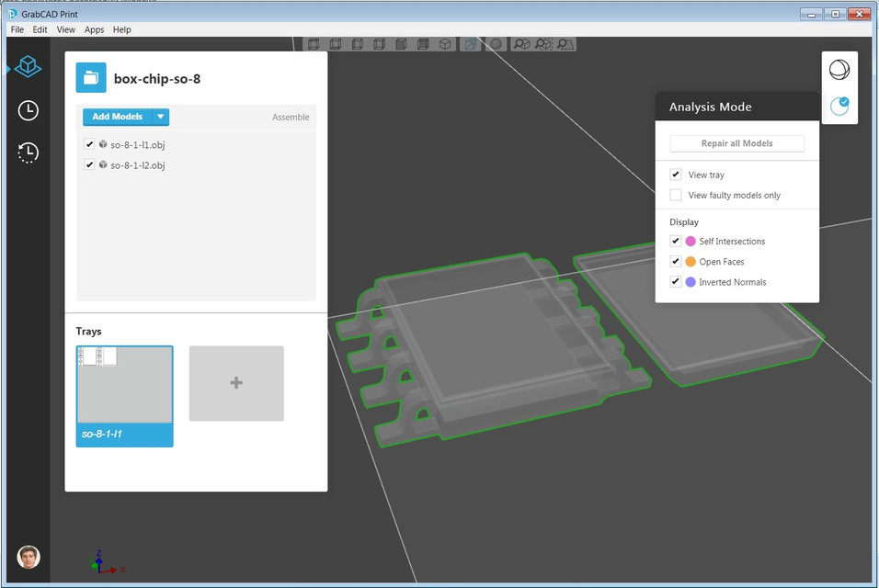Open the schedule clock icon in sidebar
This screenshot has height=588, width=879.
27,110
